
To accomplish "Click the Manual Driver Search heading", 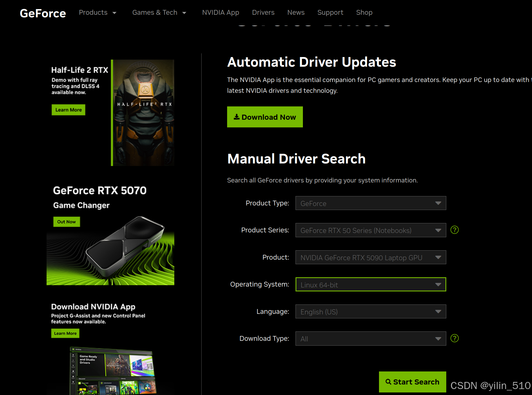I will 296,159.
